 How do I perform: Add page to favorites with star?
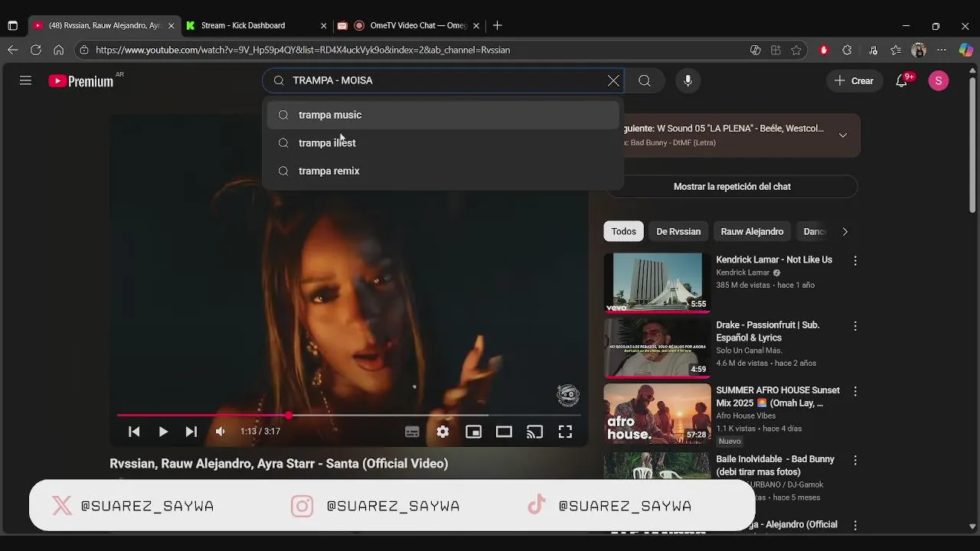click(796, 50)
